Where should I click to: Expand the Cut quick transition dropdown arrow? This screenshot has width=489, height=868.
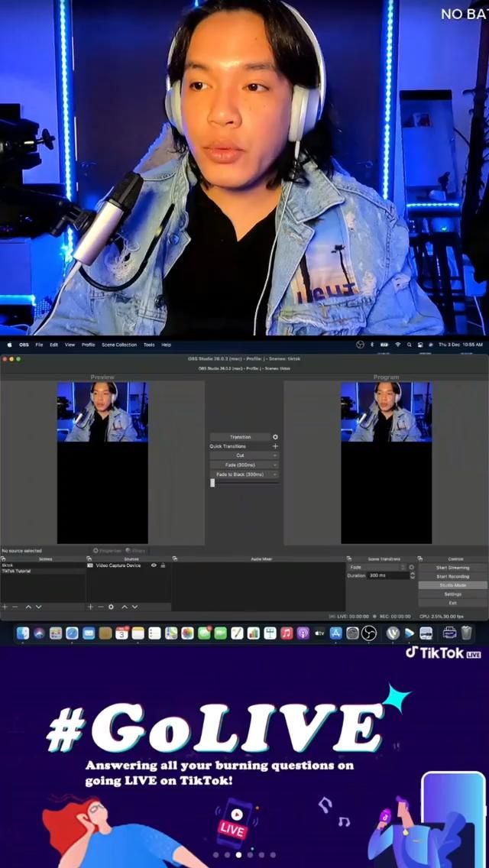[275, 455]
